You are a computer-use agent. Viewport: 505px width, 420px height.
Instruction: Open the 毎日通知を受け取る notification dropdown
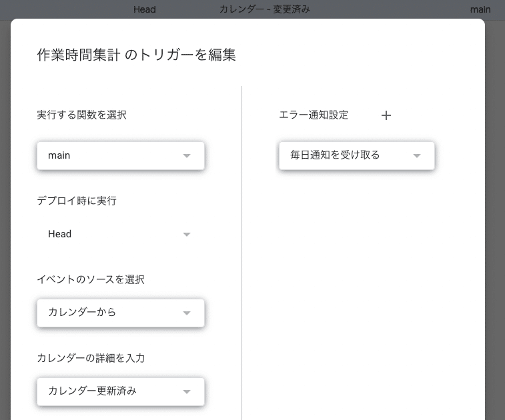[356, 155]
